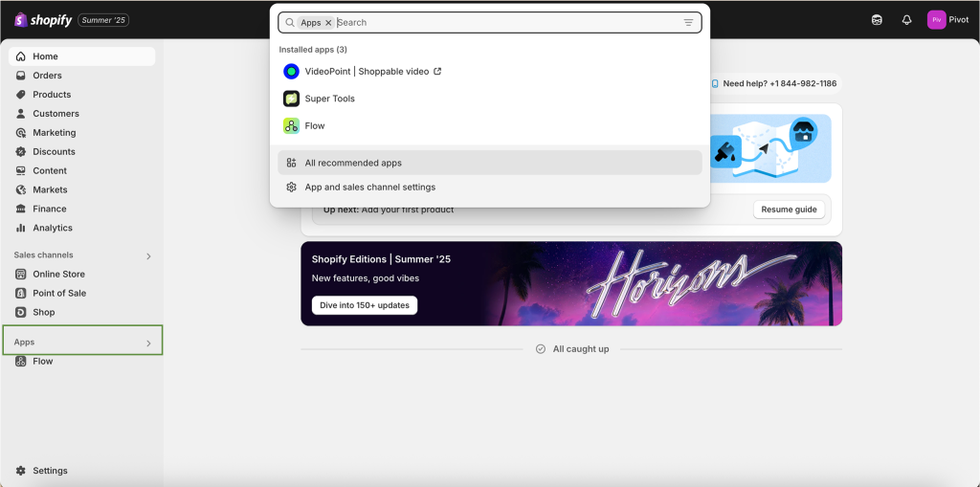This screenshot has width=980, height=487.
Task: Click the All caught up checkmark icon
Action: [x=541, y=349]
